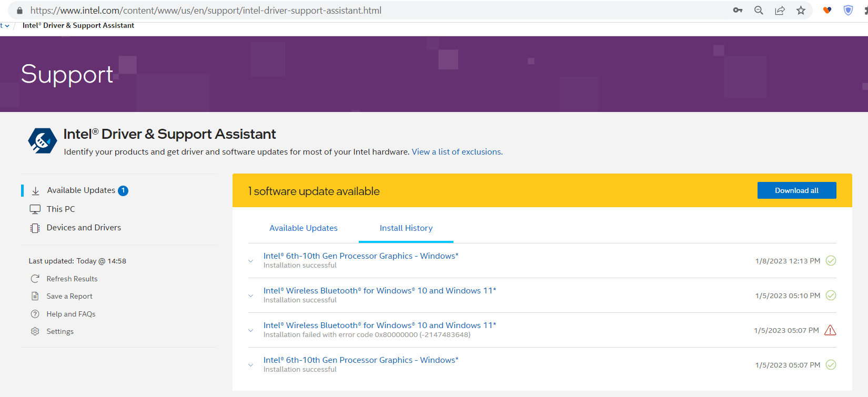Switch to the Available Updates tab
The height and width of the screenshot is (397, 868).
click(304, 228)
